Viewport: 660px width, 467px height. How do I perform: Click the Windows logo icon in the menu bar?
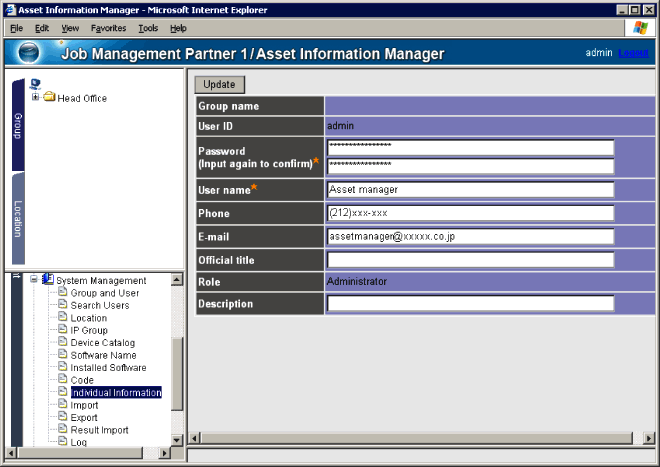point(641,28)
